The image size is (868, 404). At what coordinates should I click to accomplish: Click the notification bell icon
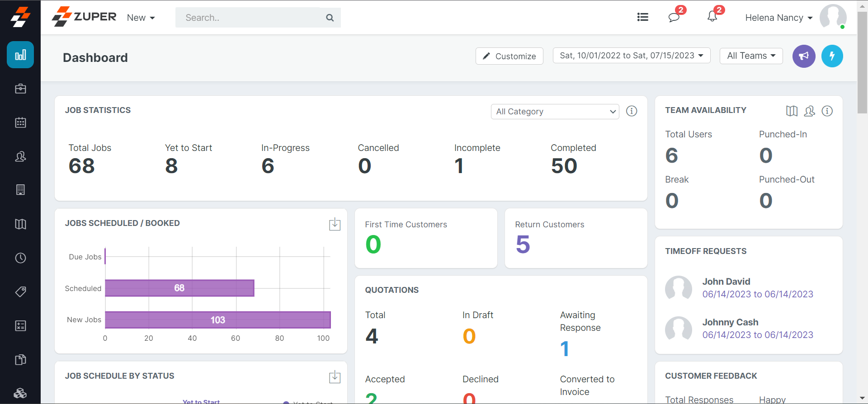pos(712,17)
